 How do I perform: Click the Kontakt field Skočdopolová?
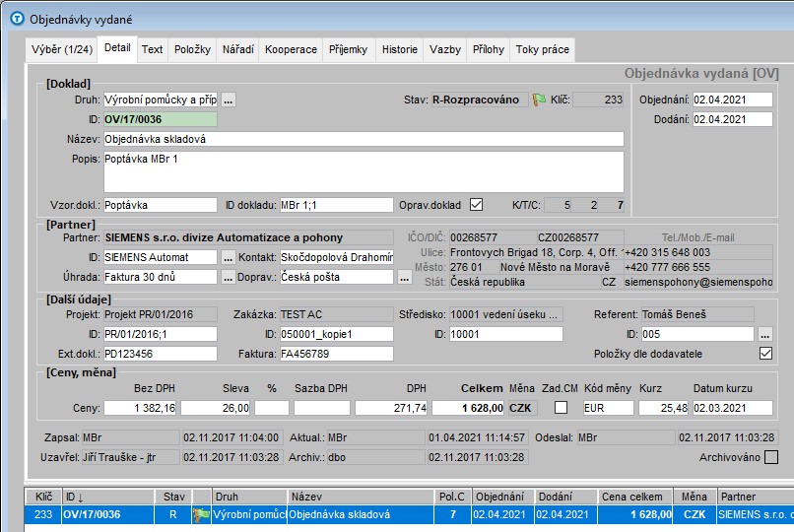[336, 257]
